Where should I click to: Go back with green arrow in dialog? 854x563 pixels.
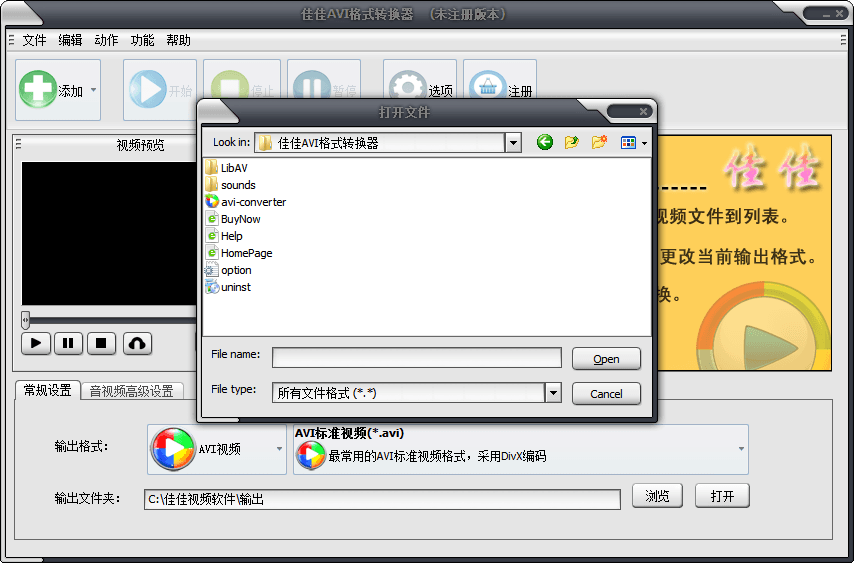[x=545, y=143]
